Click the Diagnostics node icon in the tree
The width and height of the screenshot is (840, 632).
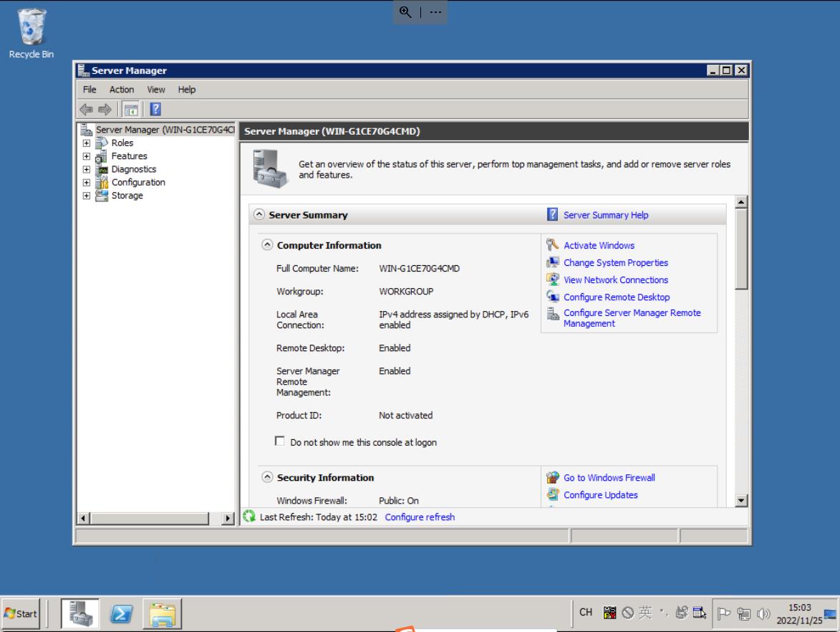(101, 169)
